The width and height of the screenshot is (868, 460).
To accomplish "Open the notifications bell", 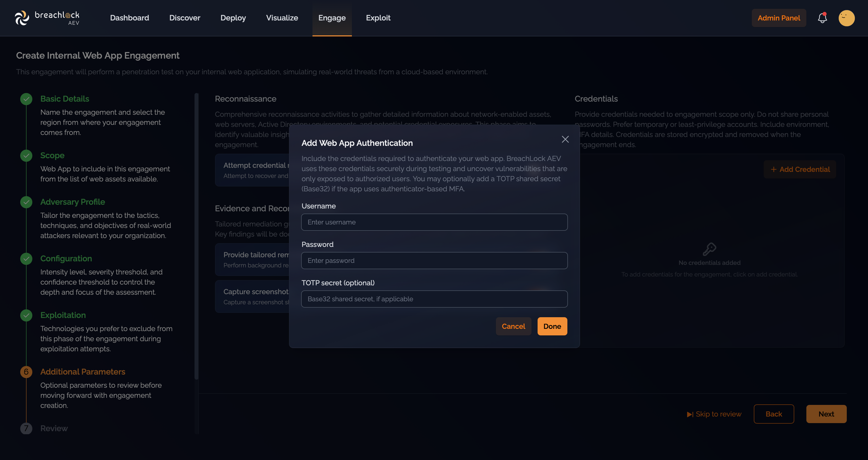I will click(x=823, y=18).
